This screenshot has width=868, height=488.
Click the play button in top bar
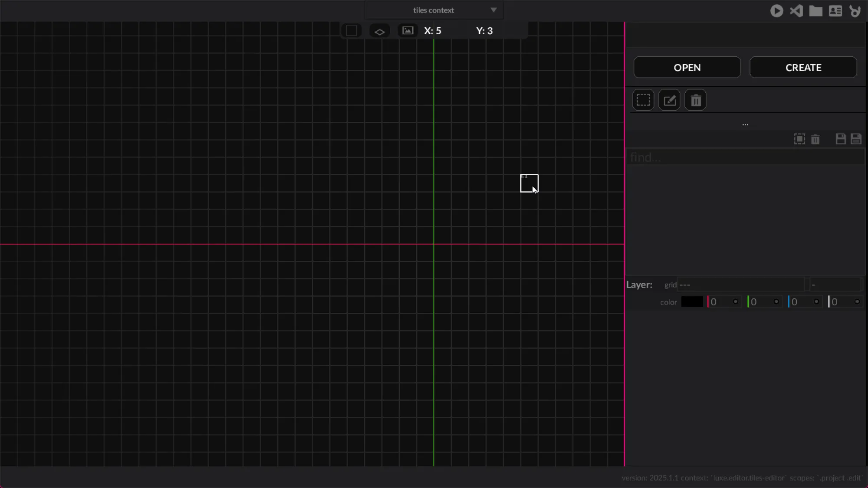pos(776,11)
